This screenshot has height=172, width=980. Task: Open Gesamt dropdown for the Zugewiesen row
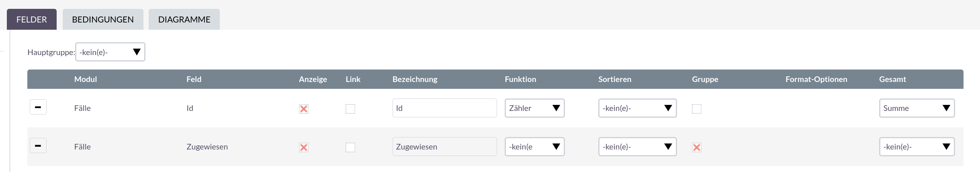coord(917,147)
